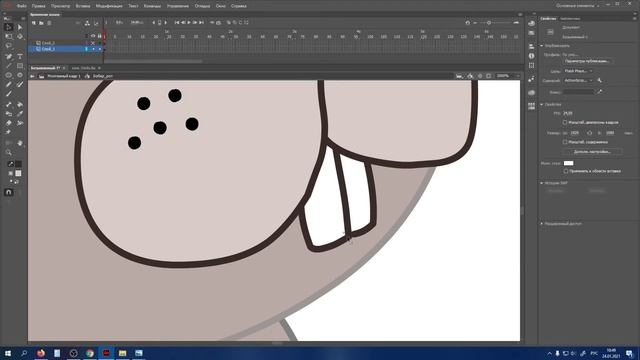Click the red playhead at frame 1

(104, 36)
